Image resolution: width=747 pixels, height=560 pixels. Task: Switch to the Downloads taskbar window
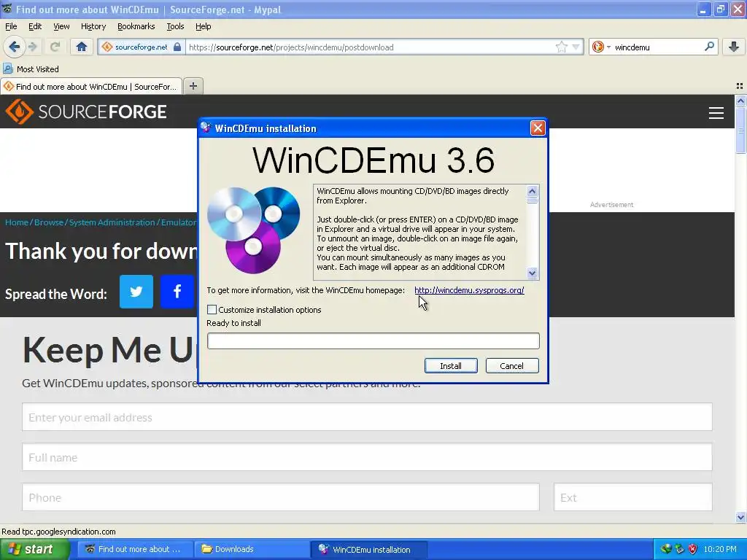(x=252, y=549)
